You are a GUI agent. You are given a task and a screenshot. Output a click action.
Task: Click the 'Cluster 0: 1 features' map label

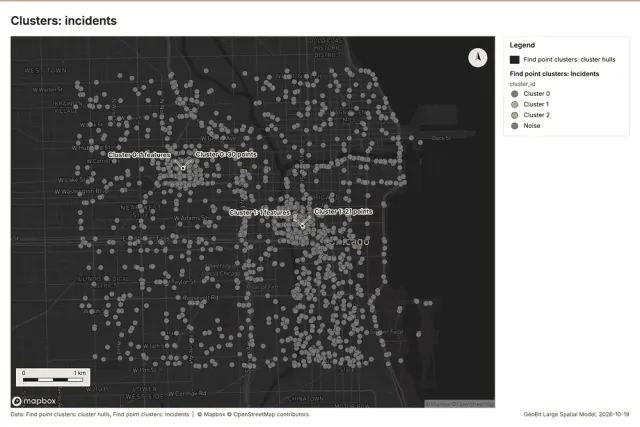tap(139, 155)
